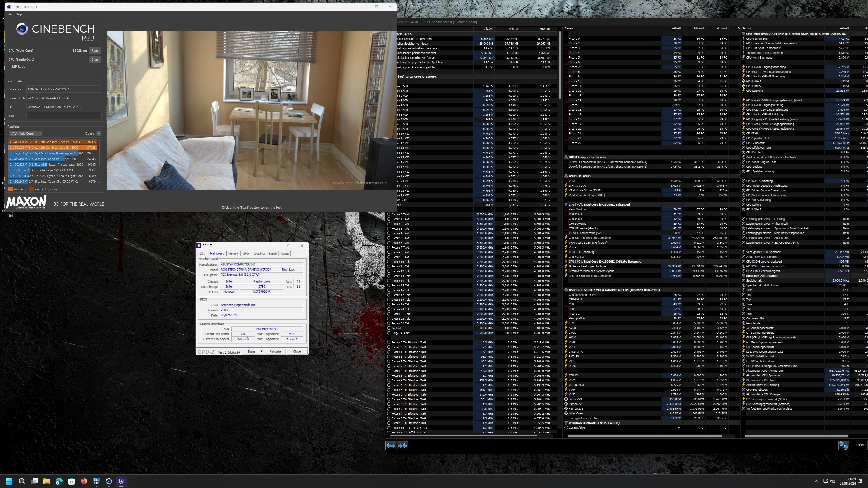The image size is (868, 488).
Task: Open the CPU (Multi Core) ranking dropdown
Action: click(25, 133)
